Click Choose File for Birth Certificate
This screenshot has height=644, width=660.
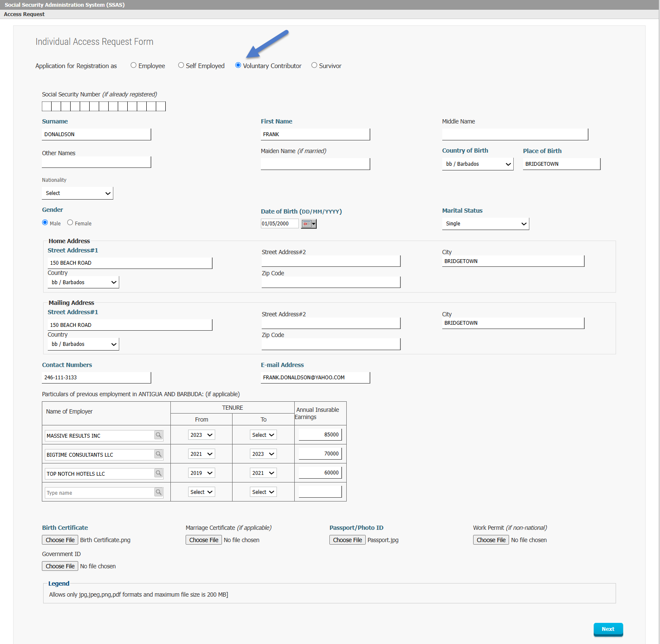[60, 540]
